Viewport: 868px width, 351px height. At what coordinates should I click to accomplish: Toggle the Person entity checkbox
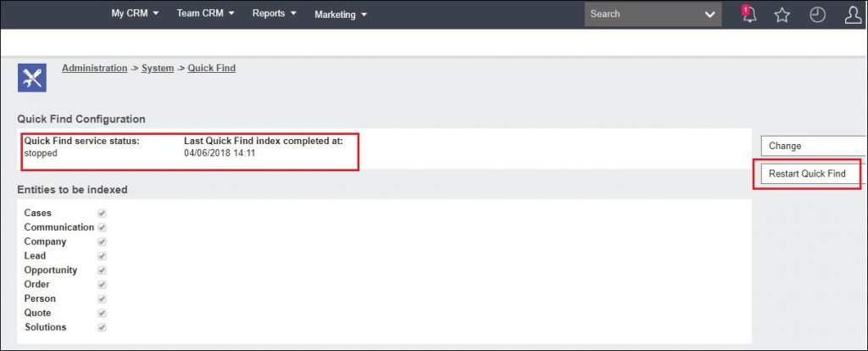point(102,299)
